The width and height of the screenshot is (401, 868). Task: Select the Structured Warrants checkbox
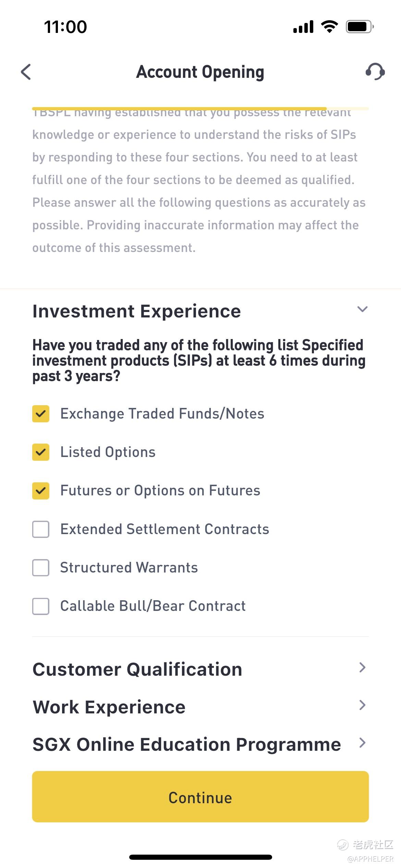41,568
